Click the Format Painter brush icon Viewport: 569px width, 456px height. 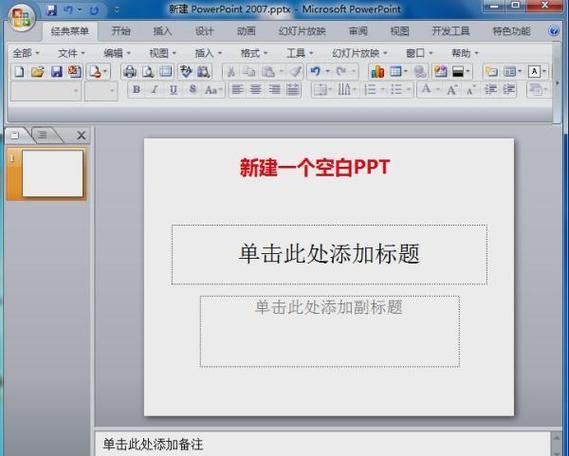click(295, 71)
